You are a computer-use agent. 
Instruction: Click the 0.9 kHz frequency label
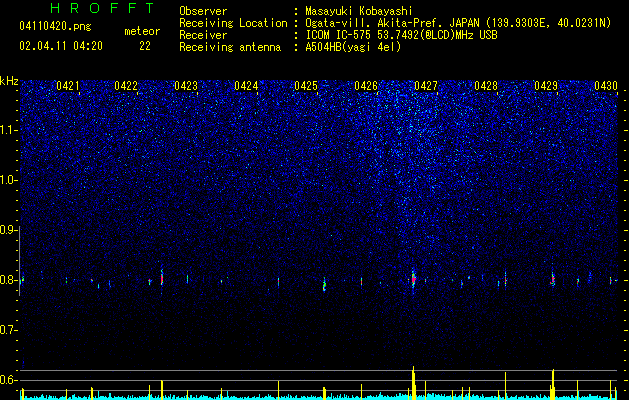[8, 230]
